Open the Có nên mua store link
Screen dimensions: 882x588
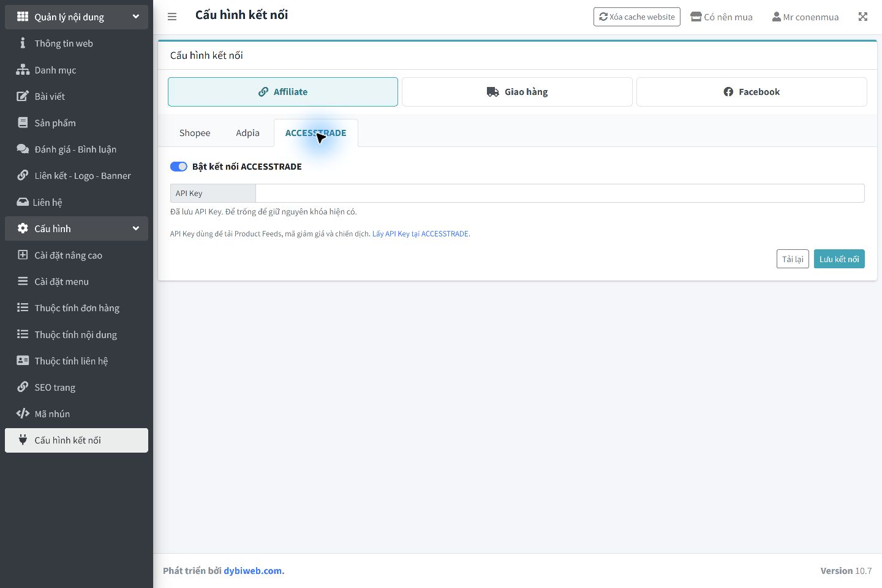(722, 17)
